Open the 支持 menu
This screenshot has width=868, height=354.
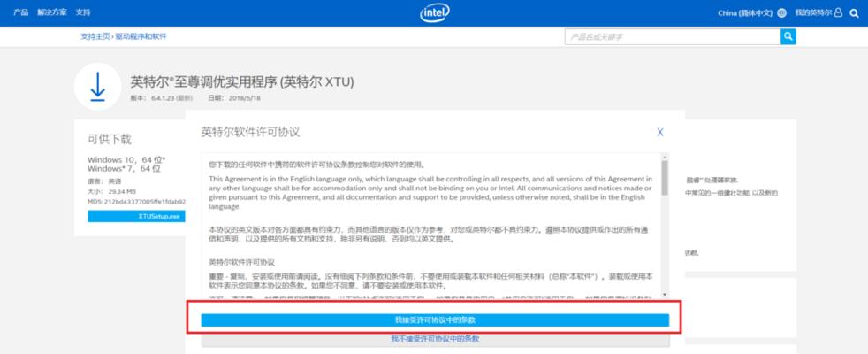pyautogui.click(x=83, y=12)
